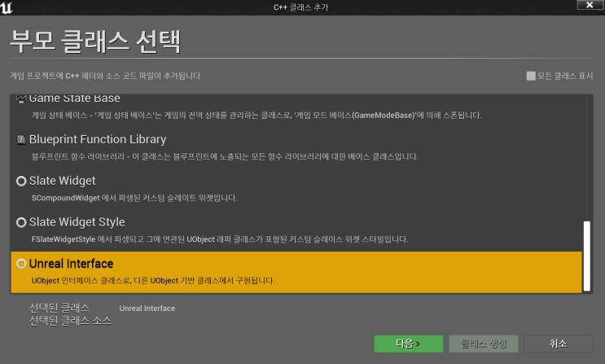Click the 부모 클래스 선택 heading
Image resolution: width=605 pixels, height=364 pixels.
click(95, 42)
